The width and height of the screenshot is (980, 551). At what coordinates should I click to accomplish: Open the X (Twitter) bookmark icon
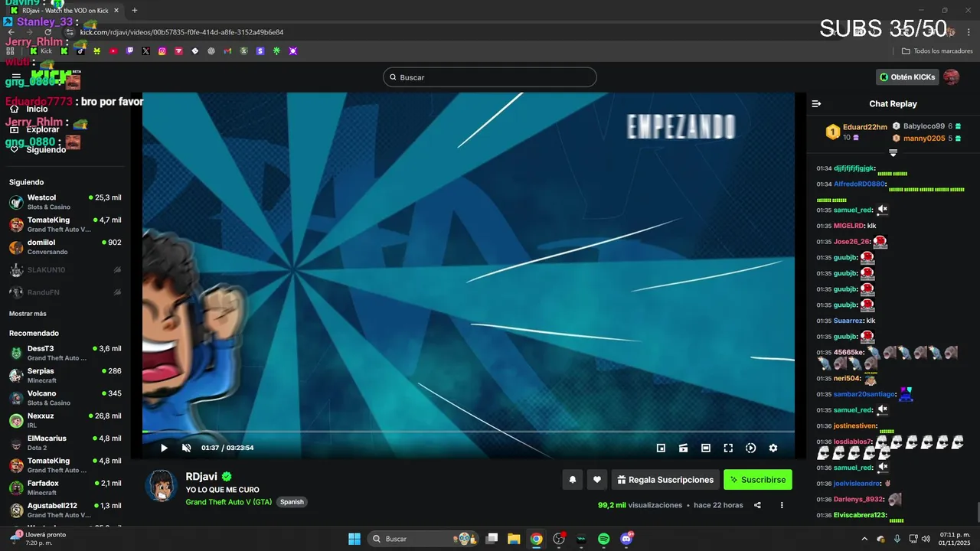coord(145,51)
